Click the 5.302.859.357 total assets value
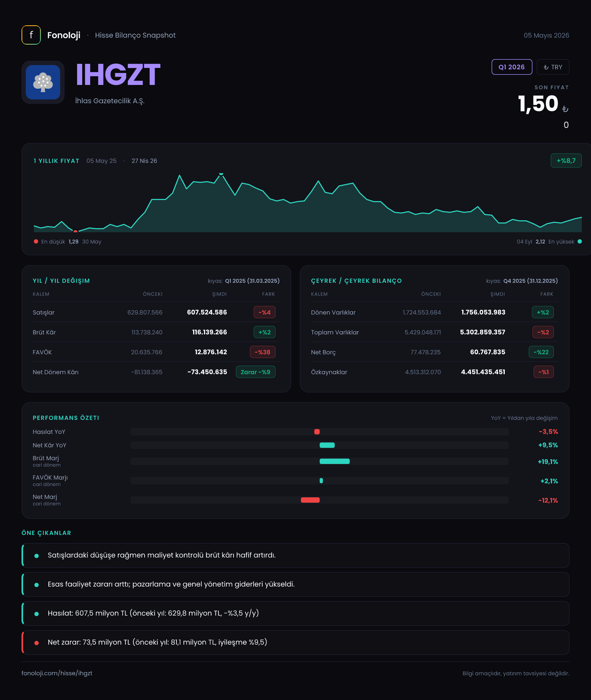 coord(482,332)
